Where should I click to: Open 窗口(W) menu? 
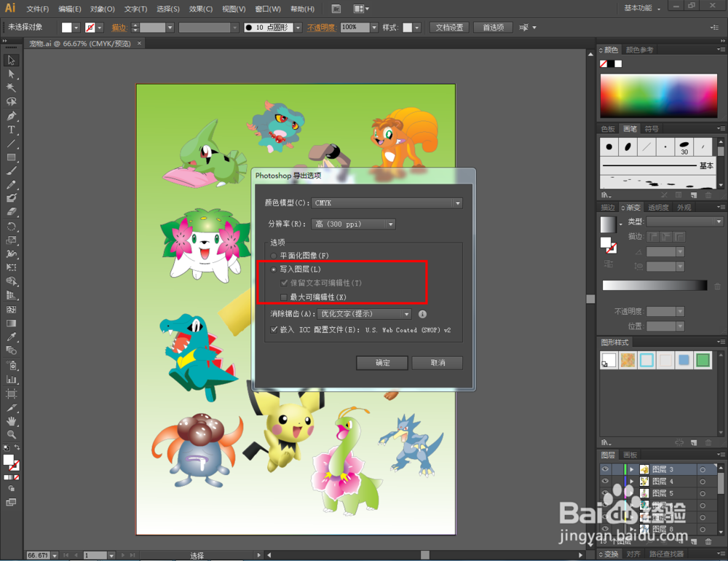pos(268,9)
